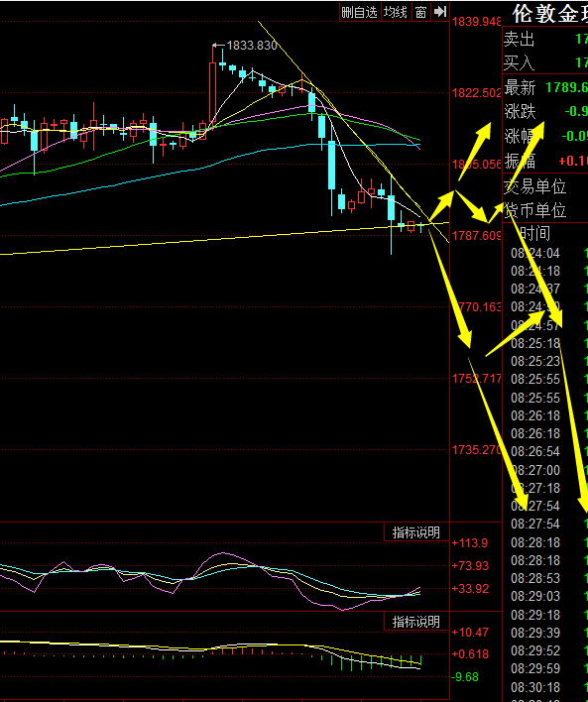Click the 涨跌 price change row
The width and height of the screenshot is (588, 702).
click(x=545, y=111)
